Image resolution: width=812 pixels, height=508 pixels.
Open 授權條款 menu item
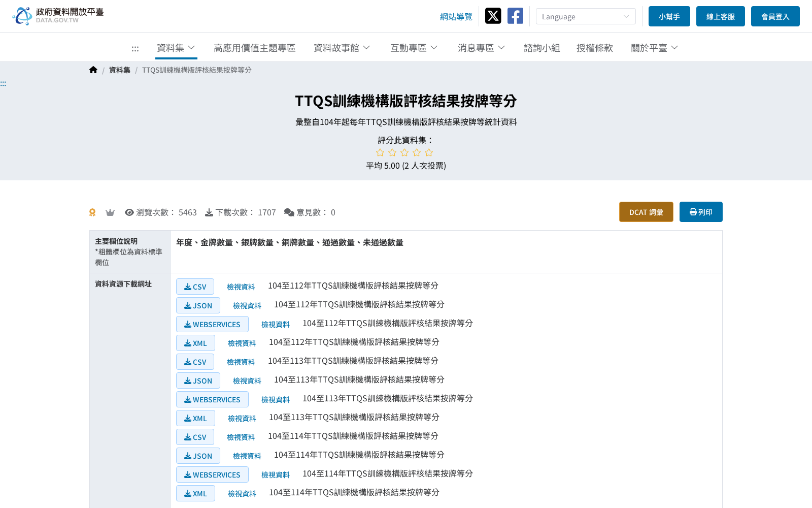tap(595, 48)
